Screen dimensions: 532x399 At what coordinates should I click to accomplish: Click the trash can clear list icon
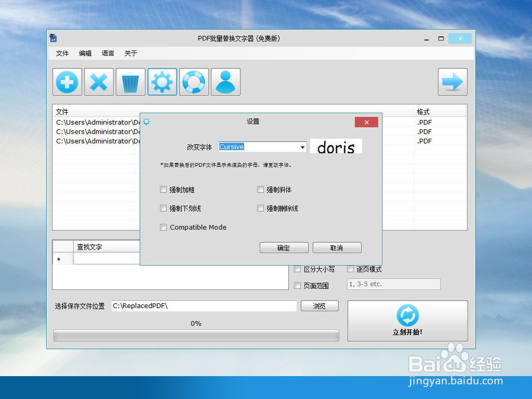click(131, 81)
